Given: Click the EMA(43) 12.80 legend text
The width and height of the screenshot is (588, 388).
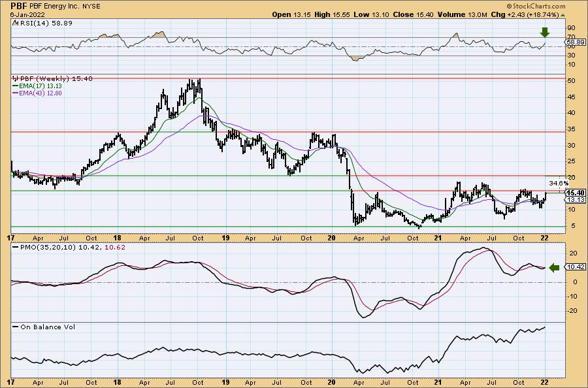Looking at the screenshot, I should pyautogui.click(x=41, y=93).
